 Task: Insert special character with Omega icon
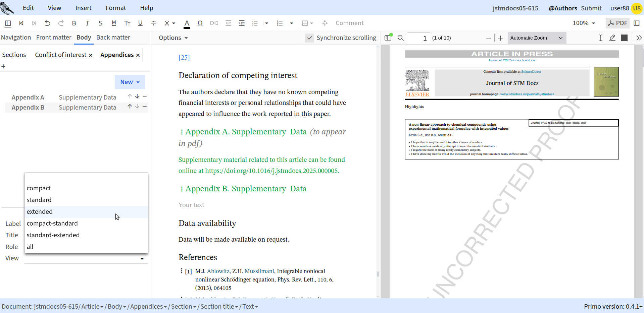200,23
